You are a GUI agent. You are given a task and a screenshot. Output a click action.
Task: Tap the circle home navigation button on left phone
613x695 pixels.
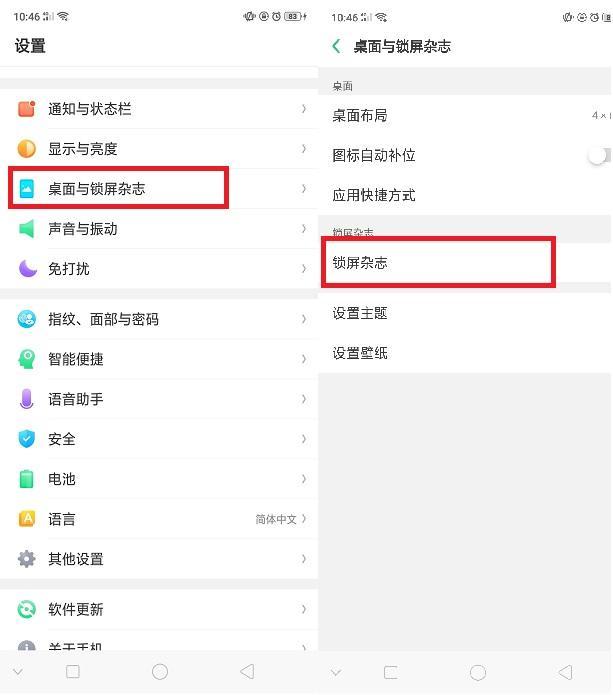pyautogui.click(x=160, y=672)
